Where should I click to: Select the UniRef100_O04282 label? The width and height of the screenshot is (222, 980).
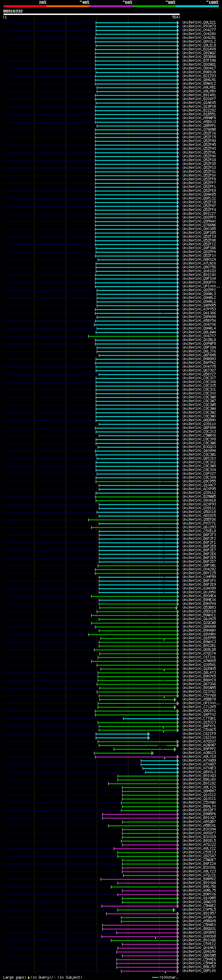[199, 569]
